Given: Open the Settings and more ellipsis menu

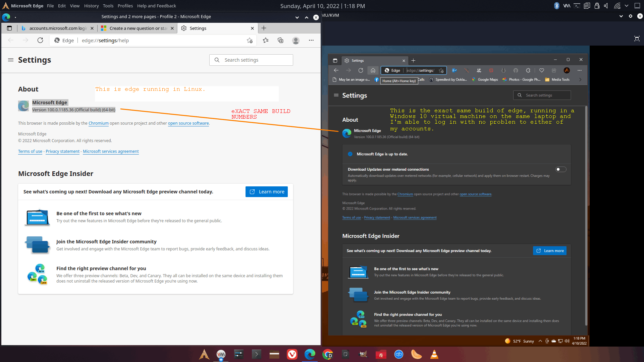Looking at the screenshot, I should [x=311, y=40].
